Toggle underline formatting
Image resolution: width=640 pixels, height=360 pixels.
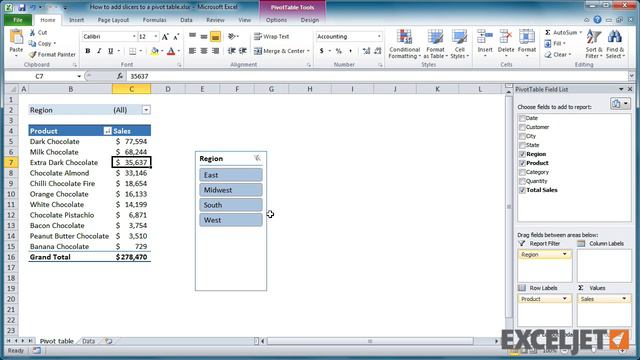(x=110, y=51)
